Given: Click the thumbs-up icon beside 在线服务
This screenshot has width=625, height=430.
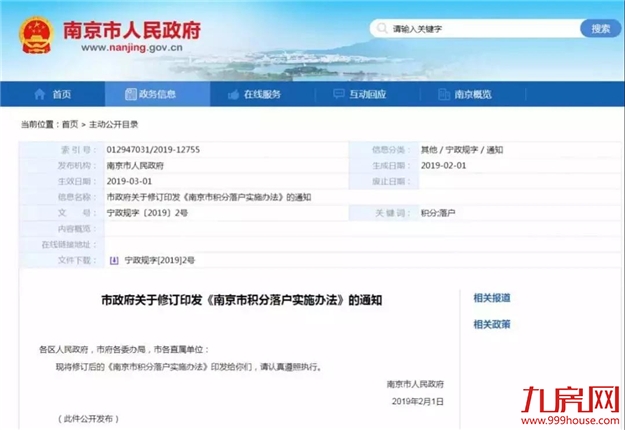Looking at the screenshot, I should pyautogui.click(x=234, y=94).
